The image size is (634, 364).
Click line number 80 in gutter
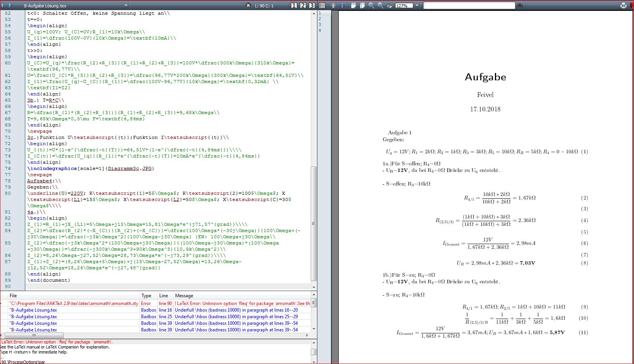click(x=8, y=193)
